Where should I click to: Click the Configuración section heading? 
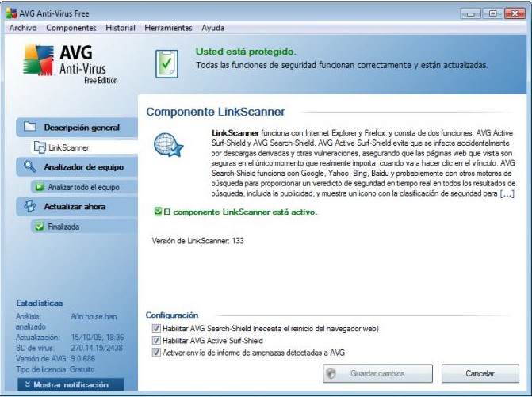pyautogui.click(x=172, y=315)
